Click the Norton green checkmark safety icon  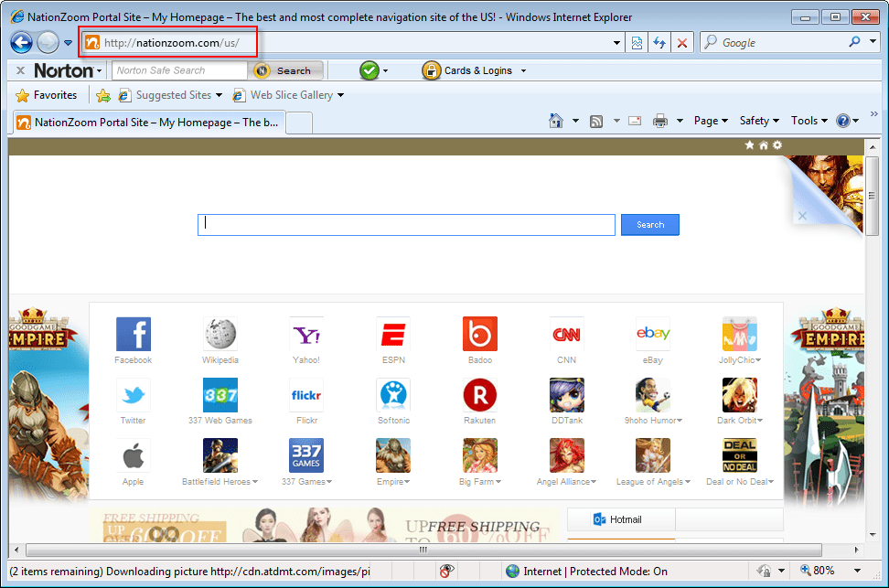click(370, 70)
